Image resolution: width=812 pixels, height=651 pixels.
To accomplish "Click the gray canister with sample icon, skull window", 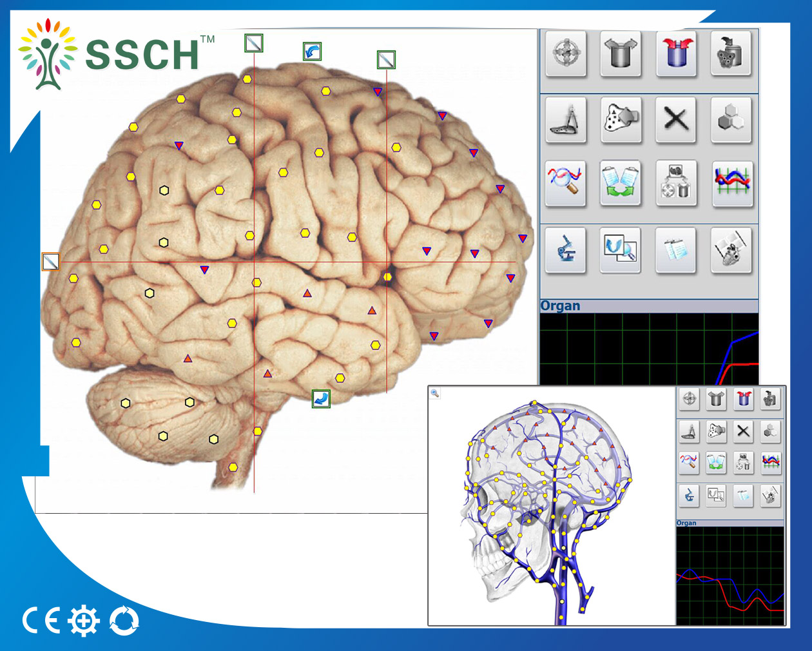I will coord(770,400).
